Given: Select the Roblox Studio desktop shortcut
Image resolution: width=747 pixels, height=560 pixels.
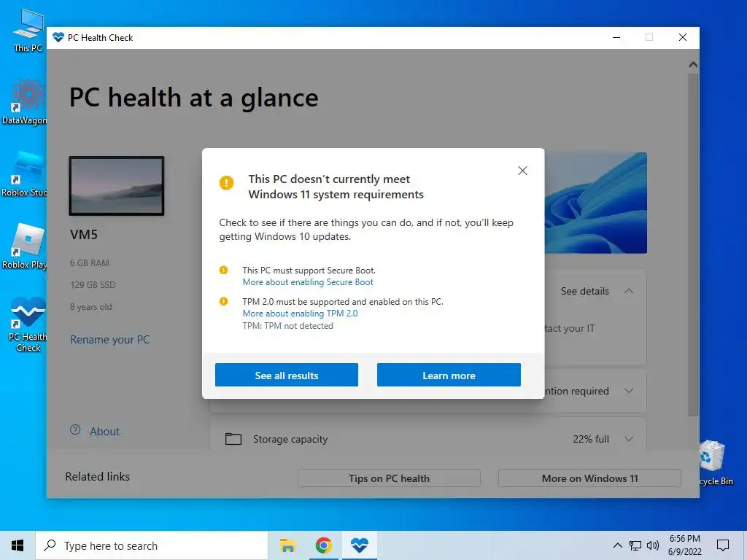Looking at the screenshot, I should [25, 174].
